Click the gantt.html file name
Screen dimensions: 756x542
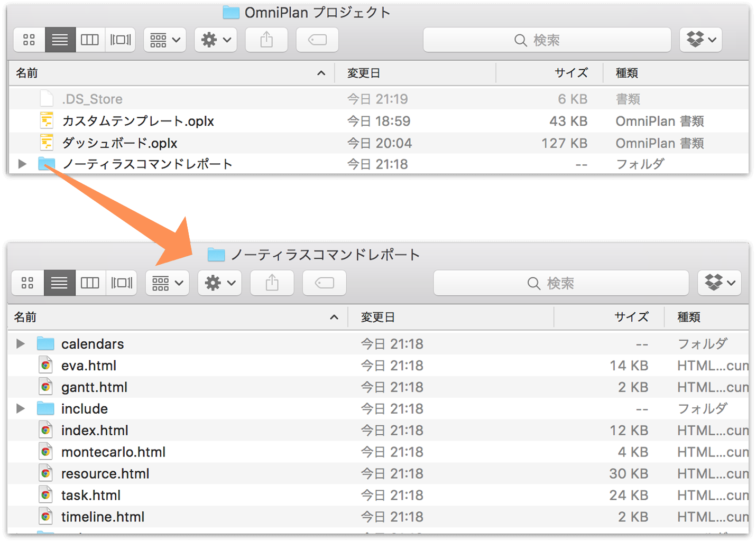(95, 387)
